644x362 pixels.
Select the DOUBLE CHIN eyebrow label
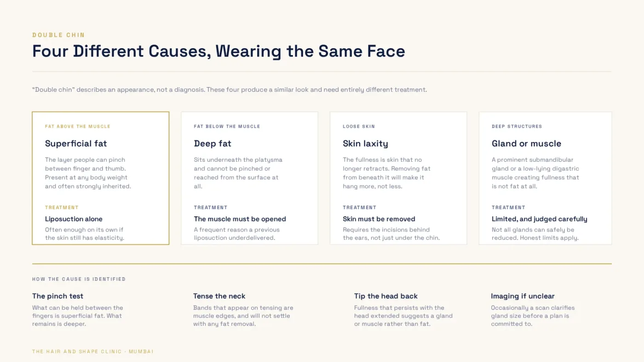[58, 35]
